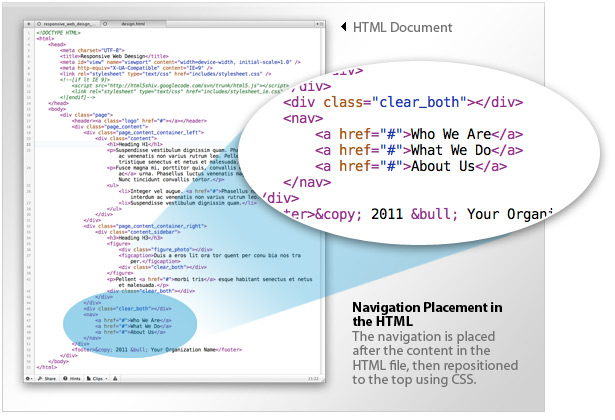Screen dimensions: 615x420
Task: Open the gear settings menu in the status bar
Action: click(29, 378)
